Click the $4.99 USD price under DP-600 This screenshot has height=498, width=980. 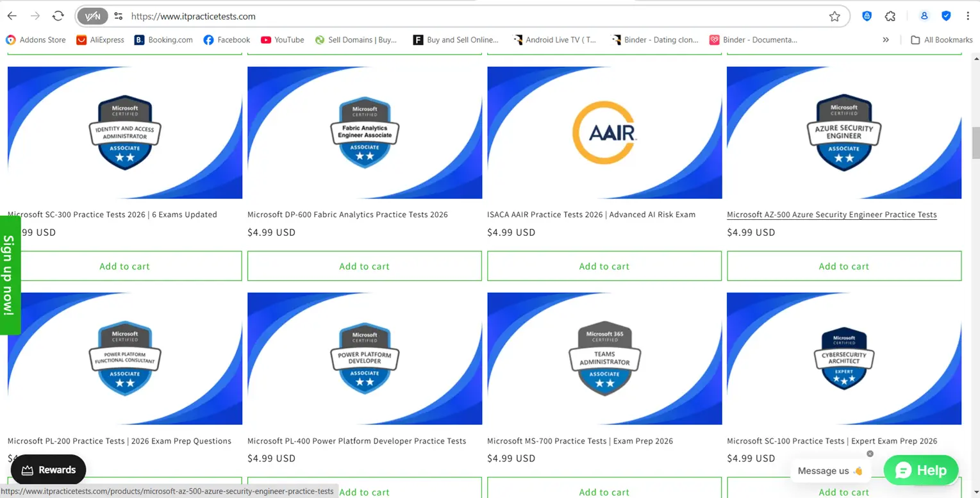pos(271,232)
